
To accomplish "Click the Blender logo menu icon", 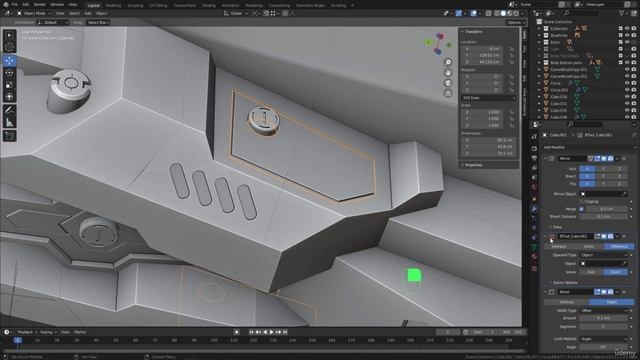I will (5, 4).
